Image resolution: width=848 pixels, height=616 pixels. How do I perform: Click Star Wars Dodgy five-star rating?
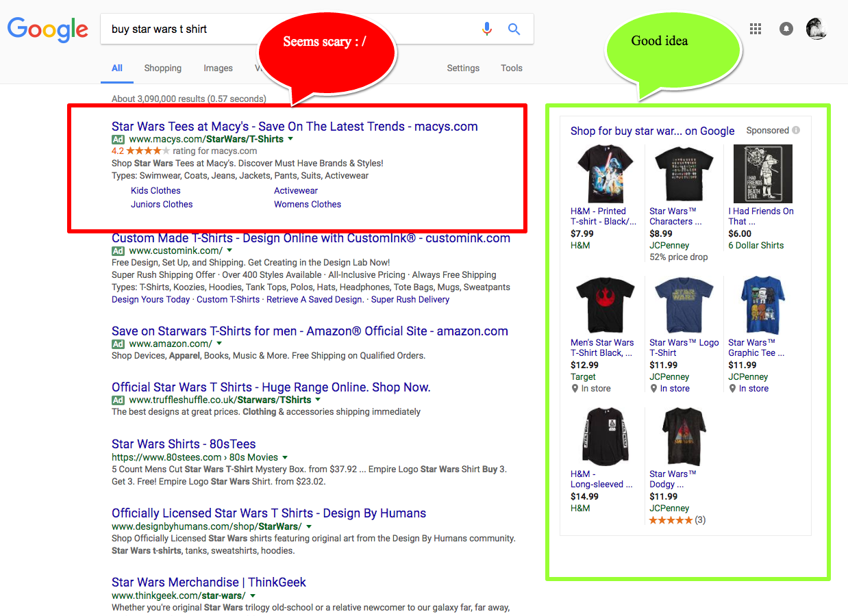(671, 520)
